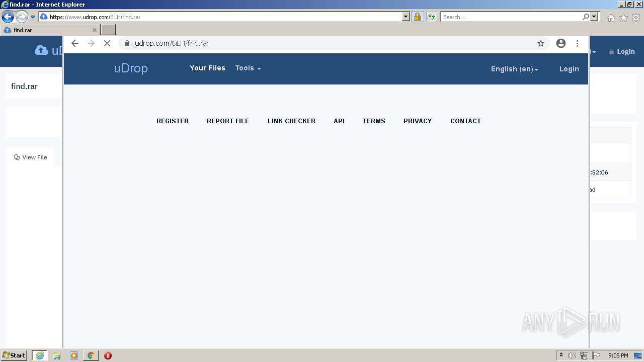The width and height of the screenshot is (644, 362).
Task: Open the Chrome three-dot menu
Action: tap(577, 43)
